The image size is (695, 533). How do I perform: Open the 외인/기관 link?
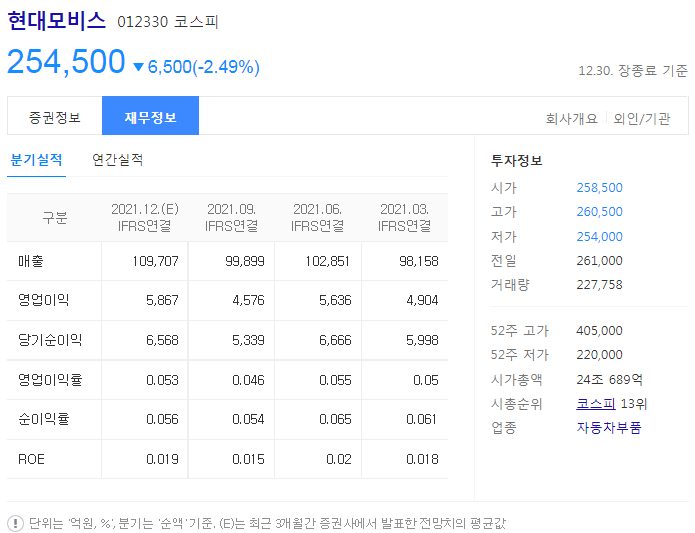[x=641, y=119]
